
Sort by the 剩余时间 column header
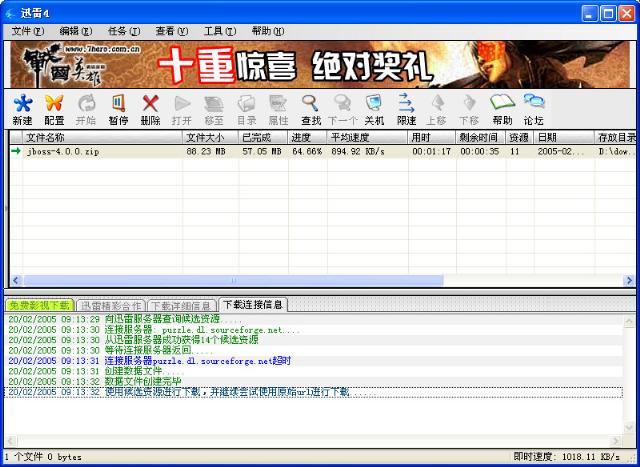481,137
